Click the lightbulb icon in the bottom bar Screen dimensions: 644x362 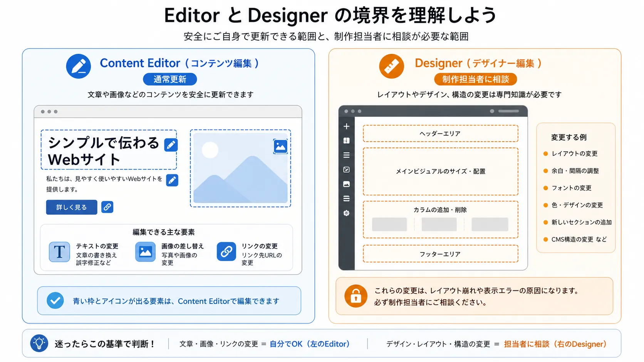(39, 343)
